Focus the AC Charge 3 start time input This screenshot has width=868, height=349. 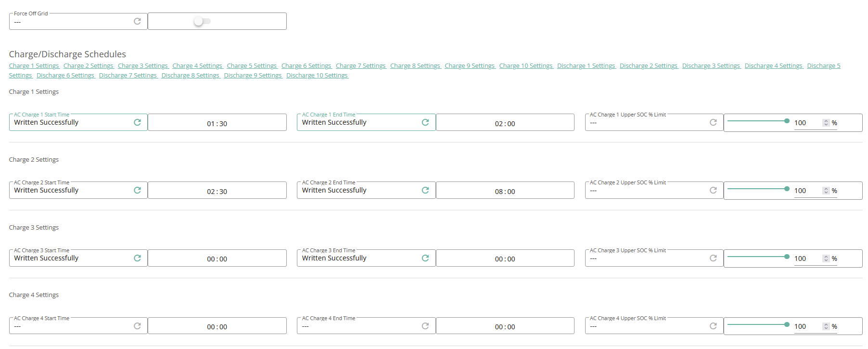pyautogui.click(x=217, y=259)
